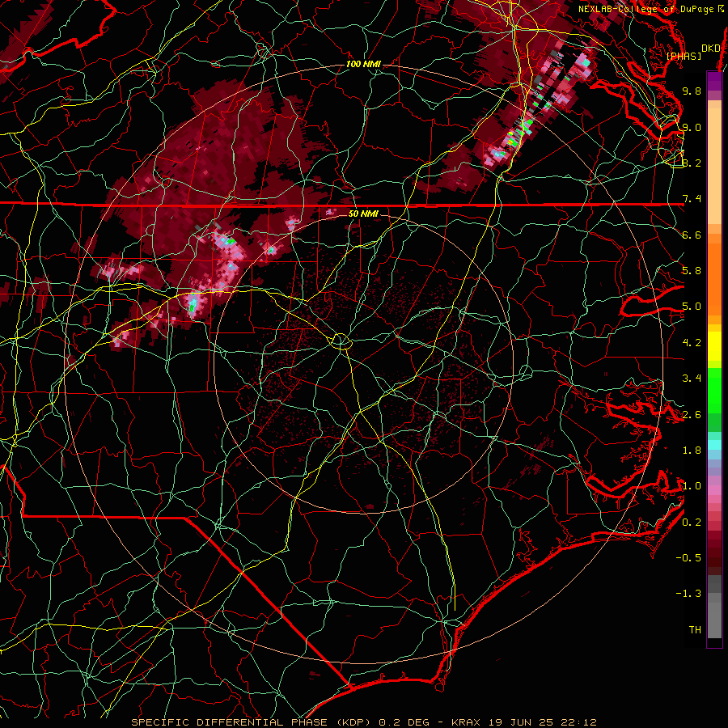This screenshot has width=728, height=728.
Task: Click the "TH" threshold label on the scale
Action: pyautogui.click(x=695, y=630)
